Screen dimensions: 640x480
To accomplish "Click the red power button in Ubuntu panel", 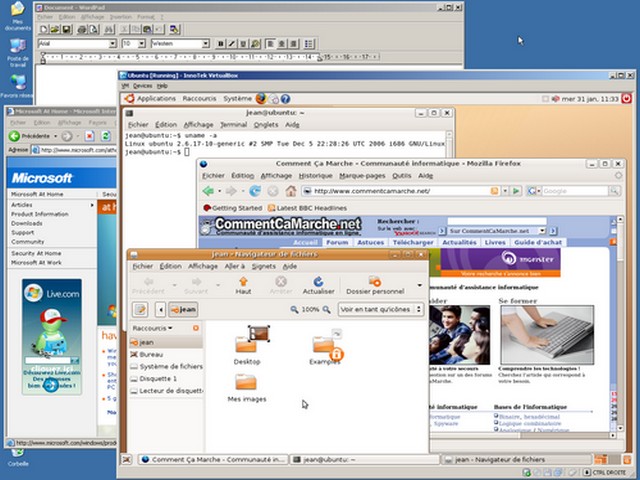I will [x=627, y=98].
